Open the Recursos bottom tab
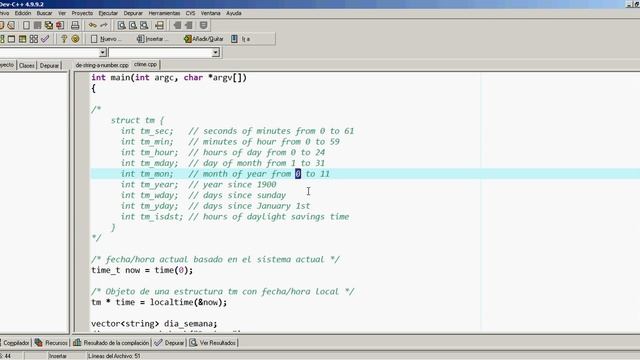640x360 pixels. 51,343
